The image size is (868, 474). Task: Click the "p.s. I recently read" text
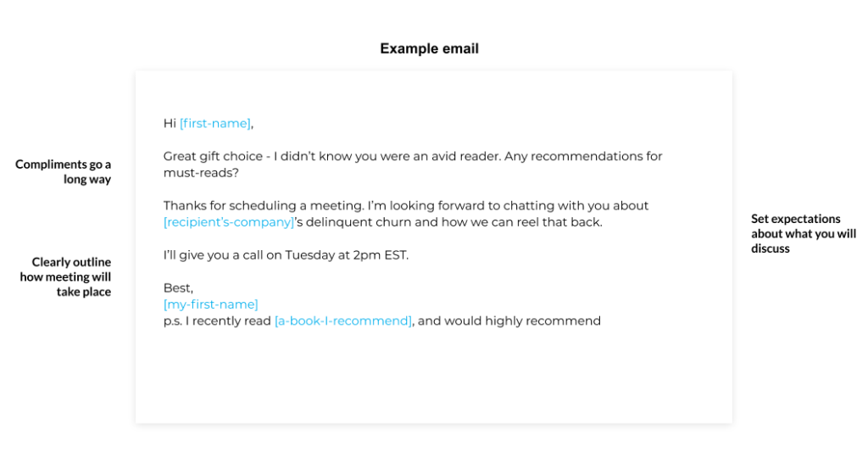pyautogui.click(x=217, y=321)
